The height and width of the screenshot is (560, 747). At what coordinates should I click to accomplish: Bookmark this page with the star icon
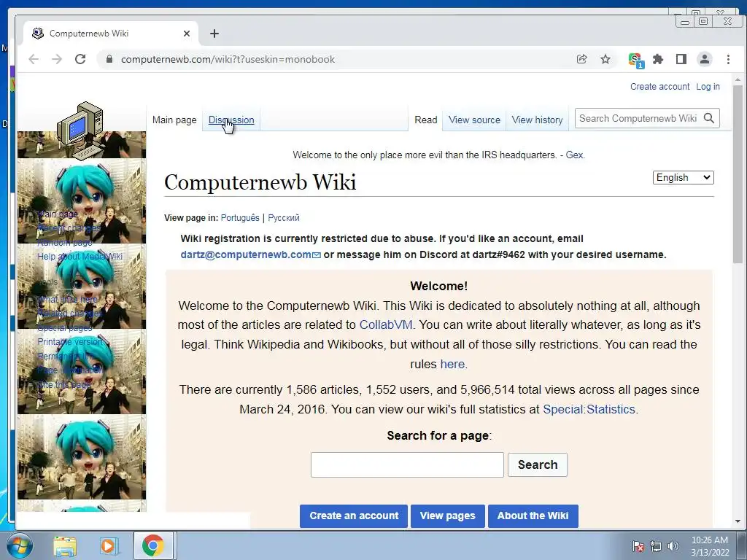point(605,59)
